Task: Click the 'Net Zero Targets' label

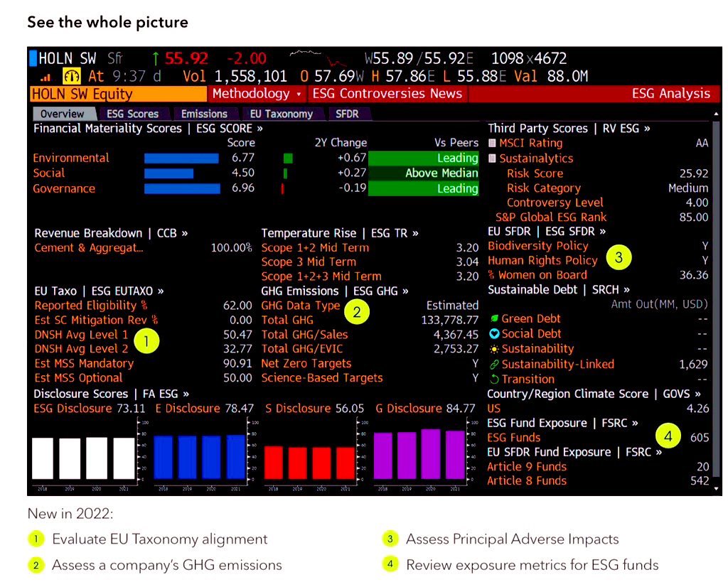Action: (306, 363)
